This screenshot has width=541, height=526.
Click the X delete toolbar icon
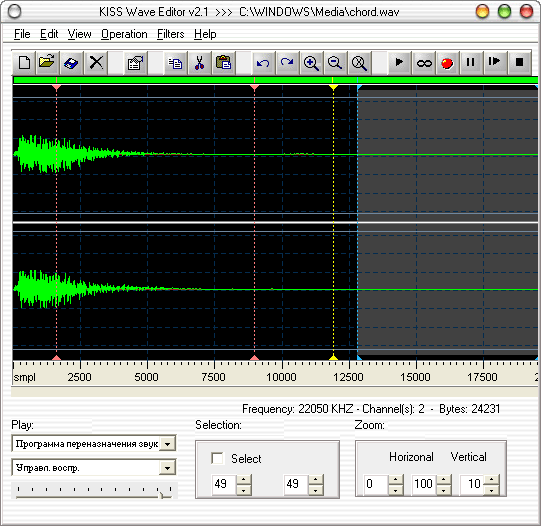coord(96,63)
